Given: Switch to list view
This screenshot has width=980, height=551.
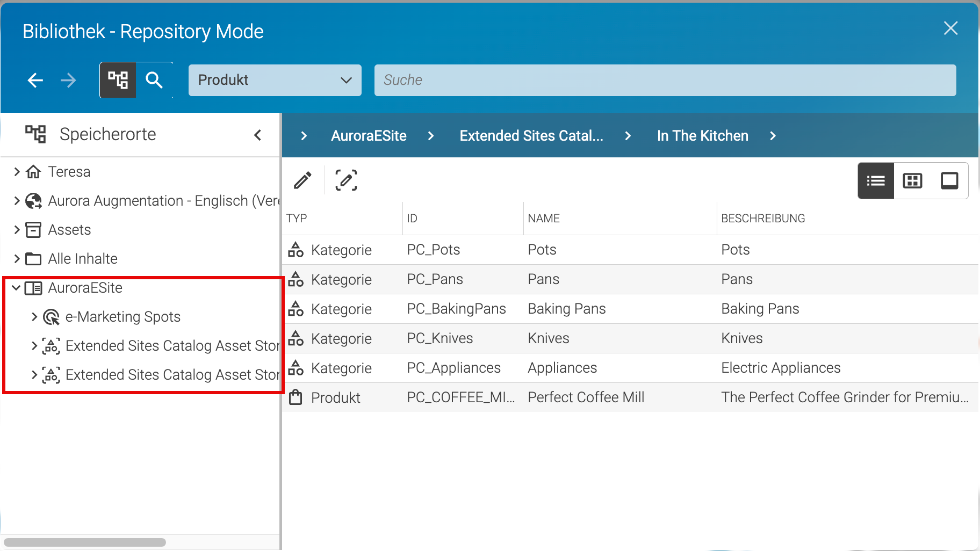Looking at the screenshot, I should tap(876, 181).
